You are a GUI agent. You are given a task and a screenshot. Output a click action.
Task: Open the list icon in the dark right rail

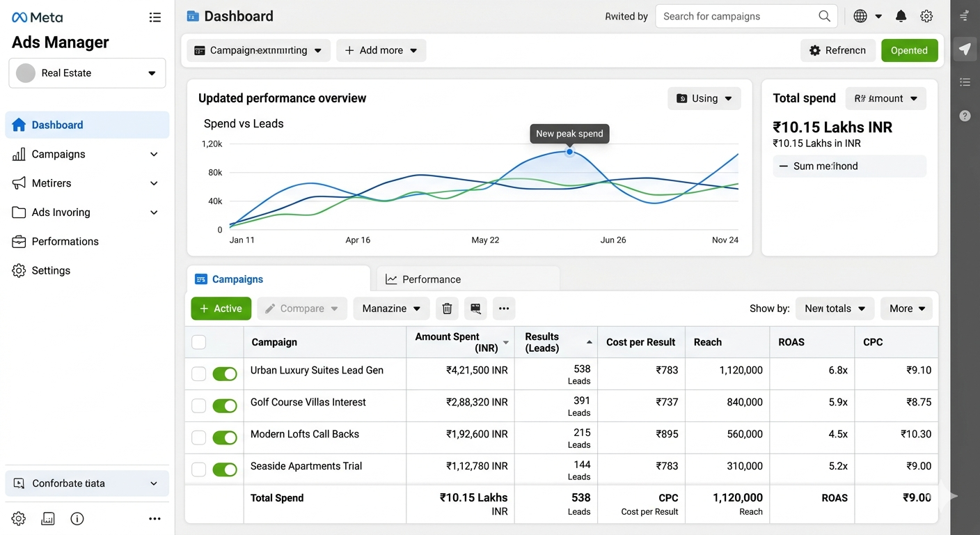tap(965, 82)
